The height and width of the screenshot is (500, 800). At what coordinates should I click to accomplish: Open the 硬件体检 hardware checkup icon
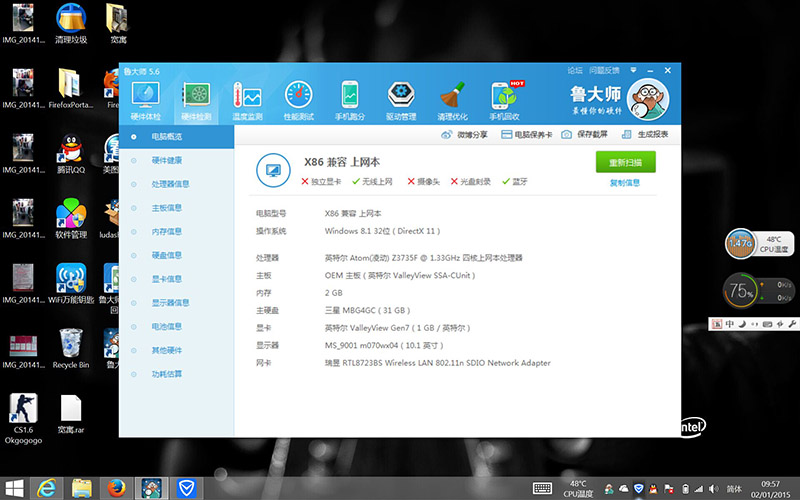(145, 101)
